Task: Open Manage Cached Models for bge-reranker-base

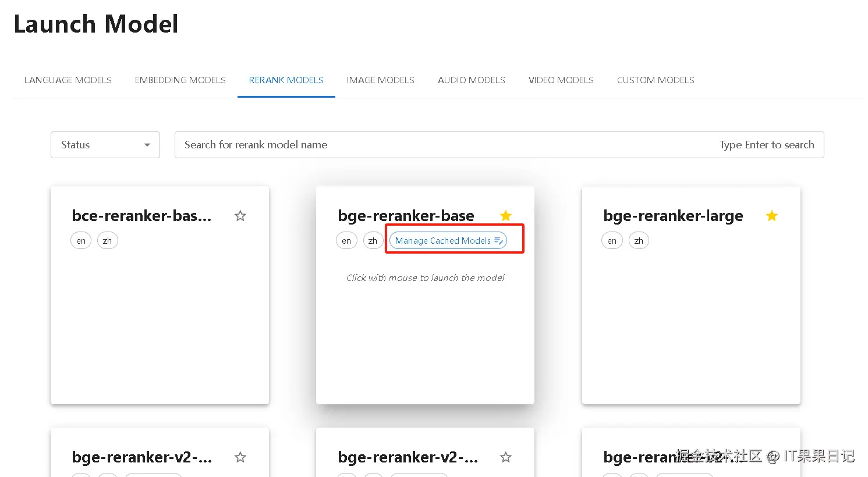Action: pos(448,240)
